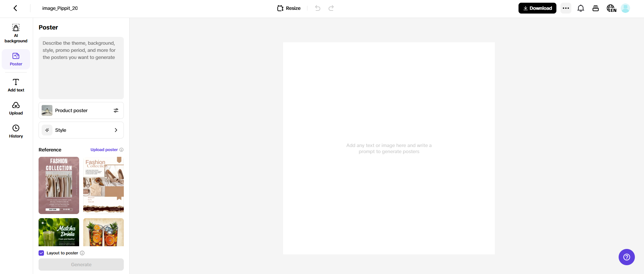Show info about Upload poster

pos(121,150)
